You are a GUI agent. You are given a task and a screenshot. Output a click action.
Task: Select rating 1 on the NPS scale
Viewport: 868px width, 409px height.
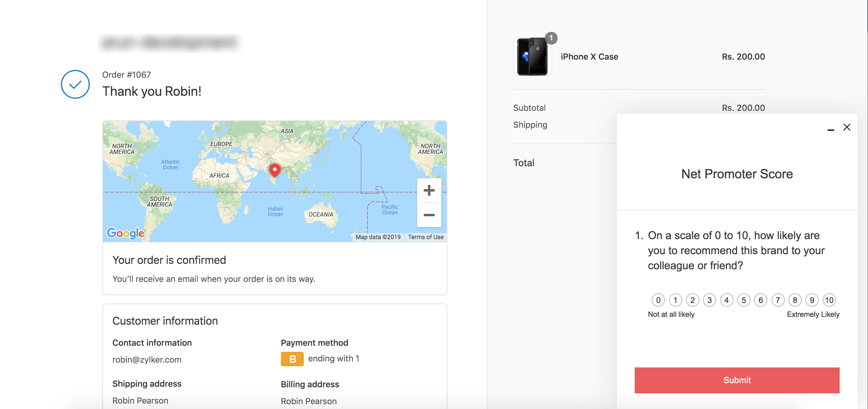(x=675, y=300)
